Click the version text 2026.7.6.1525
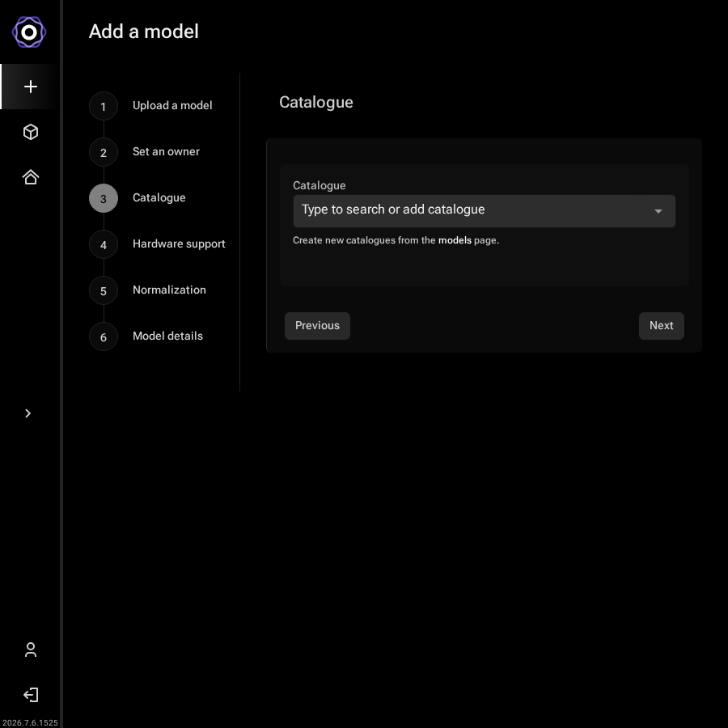Image resolution: width=728 pixels, height=728 pixels. tap(30, 722)
